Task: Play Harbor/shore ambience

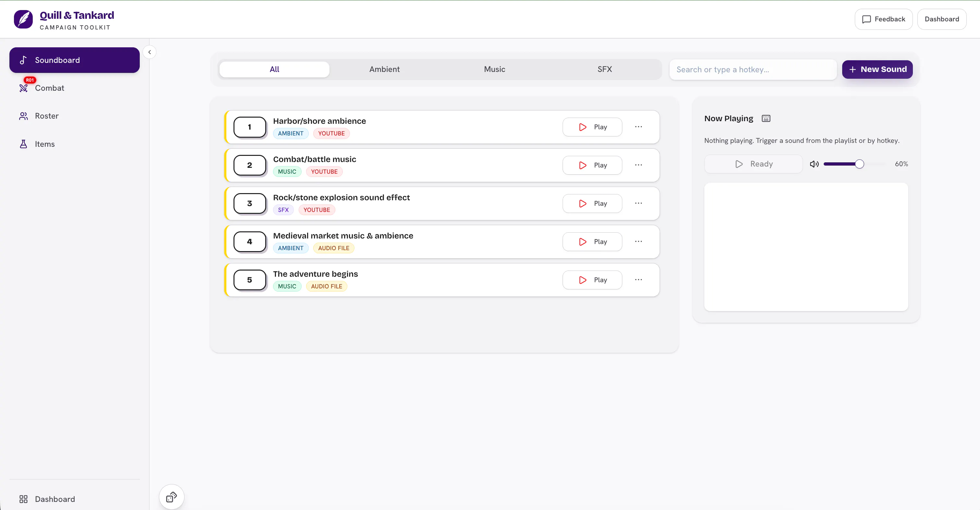Action: [x=592, y=127]
